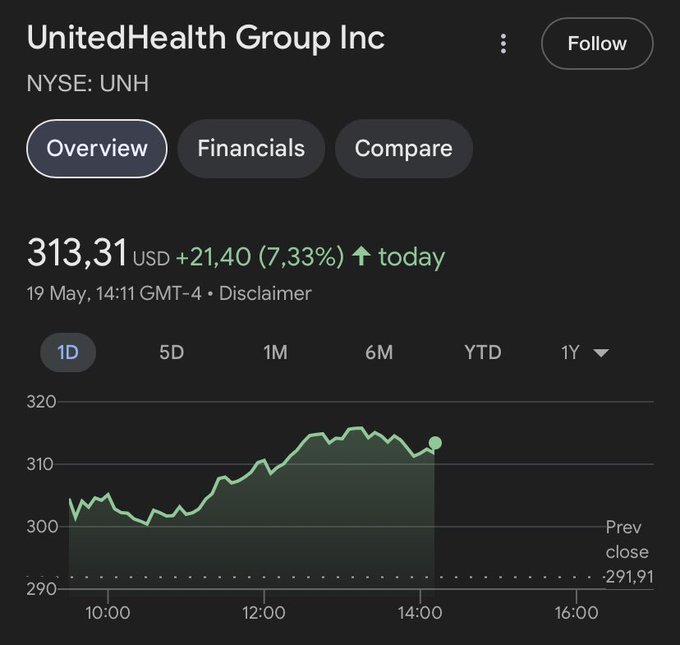This screenshot has width=680, height=645.
Task: Open the Compare tab
Action: 403,148
